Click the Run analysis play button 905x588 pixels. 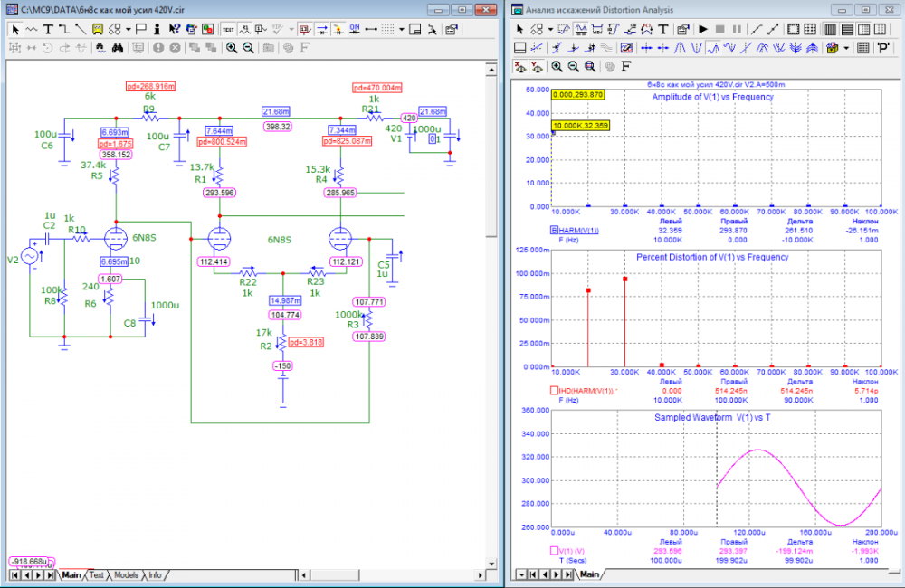tap(703, 29)
